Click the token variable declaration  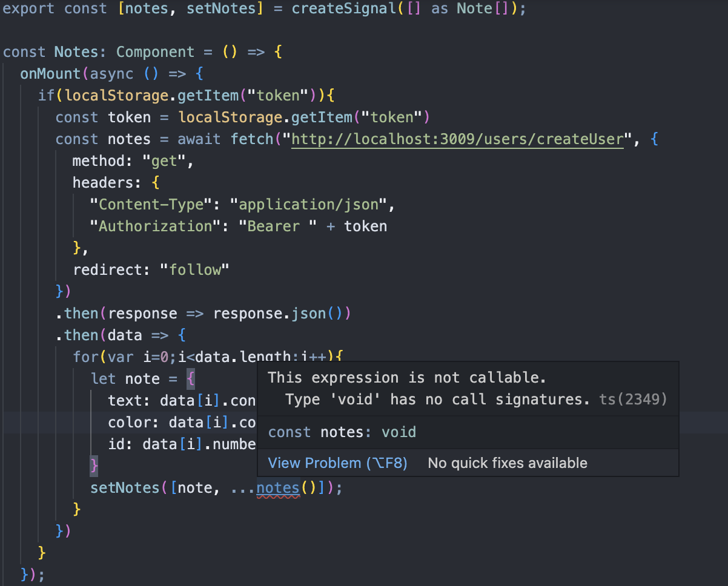pos(129,117)
